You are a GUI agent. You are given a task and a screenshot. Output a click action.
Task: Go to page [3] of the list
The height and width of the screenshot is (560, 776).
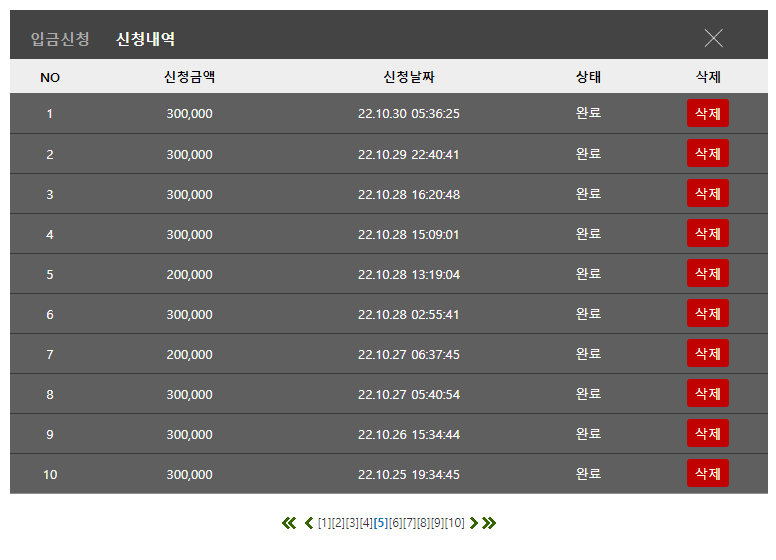[x=352, y=523]
